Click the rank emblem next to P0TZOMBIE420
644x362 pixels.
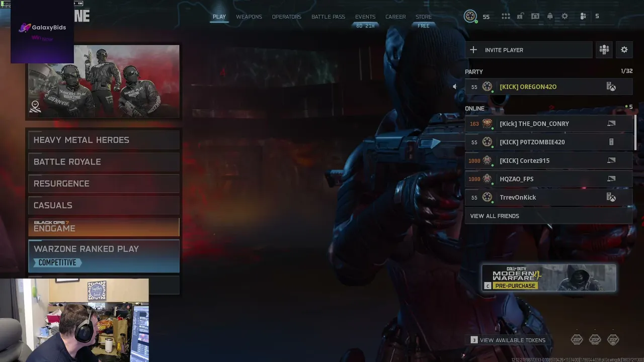point(487,142)
